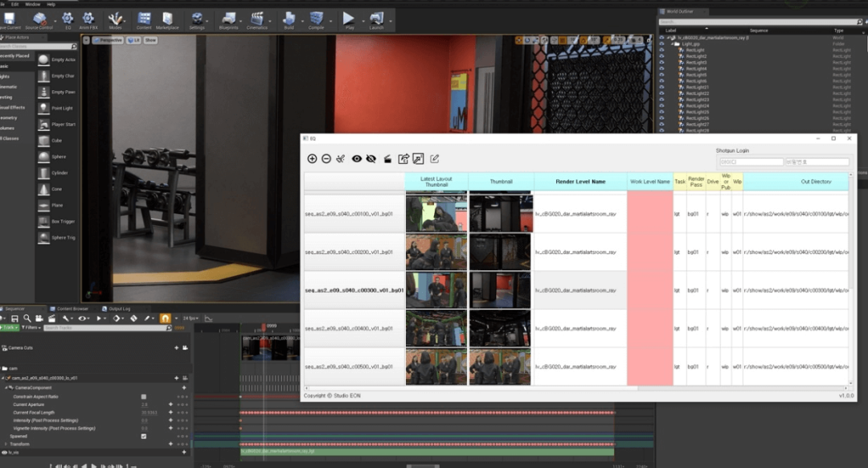Toggle the Spawned checkbox in Sequencer
Image resolution: width=868 pixels, height=468 pixels.
(144, 436)
